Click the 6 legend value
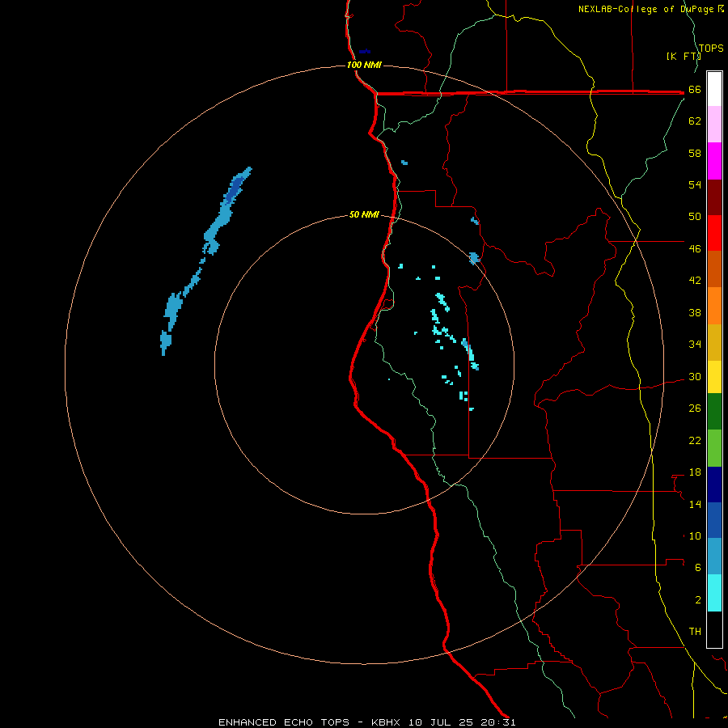Screen dimensions: 728x728 click(698, 568)
